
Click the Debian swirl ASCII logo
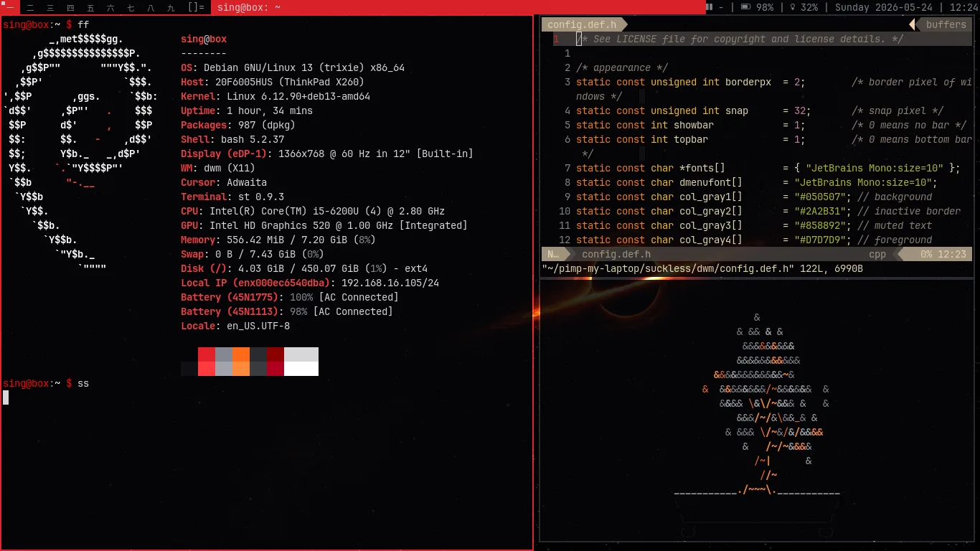(x=79, y=154)
